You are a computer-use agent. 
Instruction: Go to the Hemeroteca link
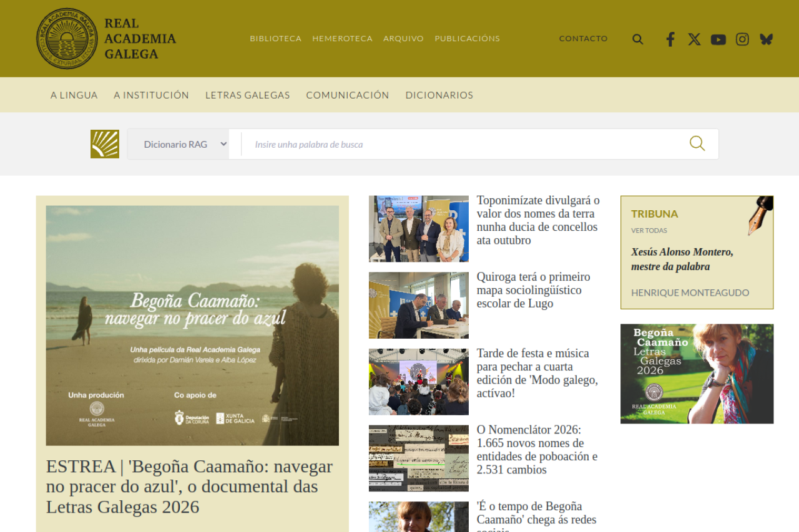tap(342, 39)
